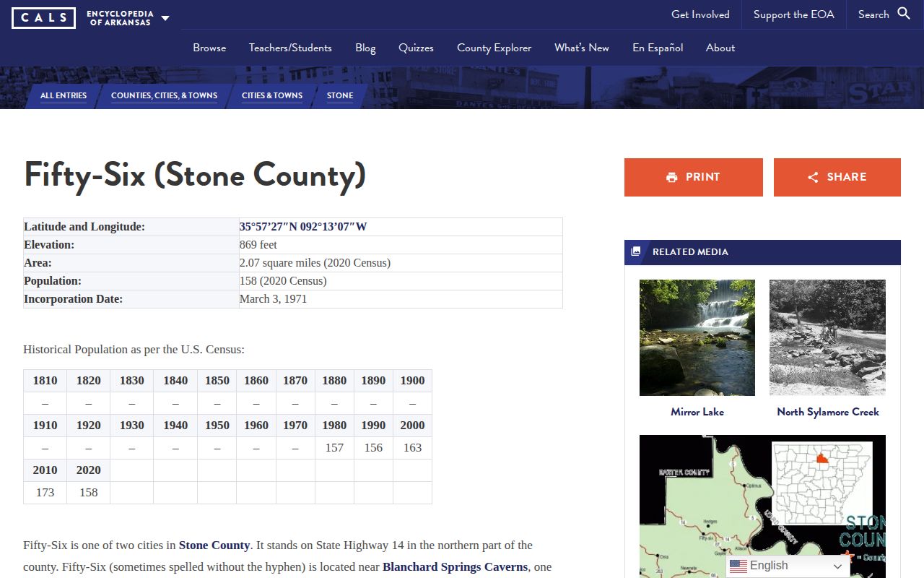Click the 2020 population value 158 in table
This screenshot has width=924, height=578.
[x=89, y=493]
